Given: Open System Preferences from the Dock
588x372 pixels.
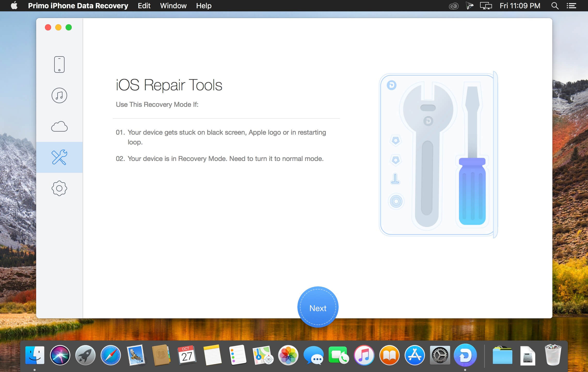Looking at the screenshot, I should click(x=440, y=355).
